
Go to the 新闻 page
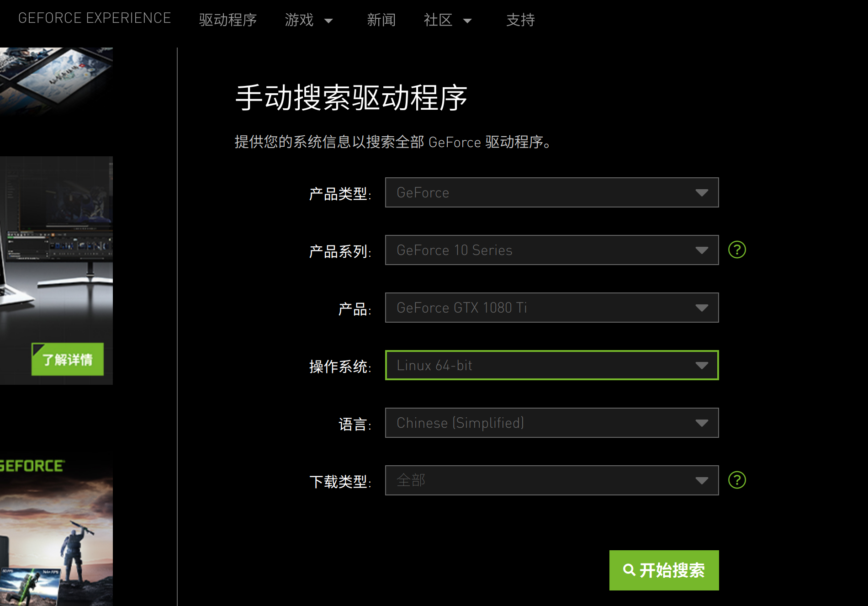point(381,20)
